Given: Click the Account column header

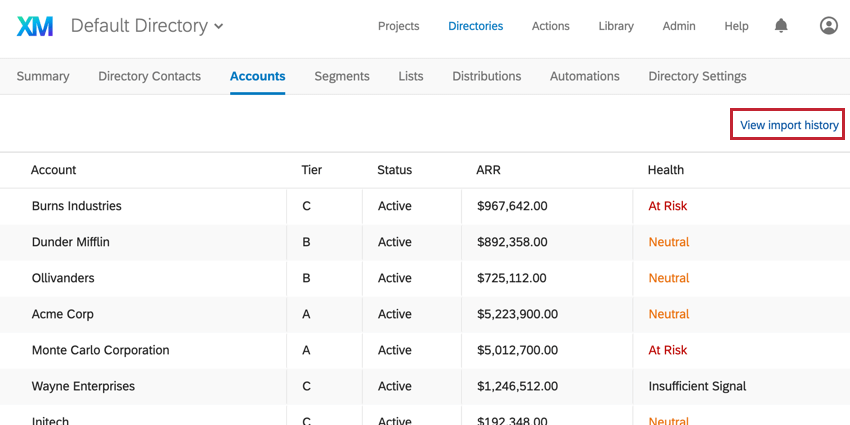Looking at the screenshot, I should (x=53, y=170).
